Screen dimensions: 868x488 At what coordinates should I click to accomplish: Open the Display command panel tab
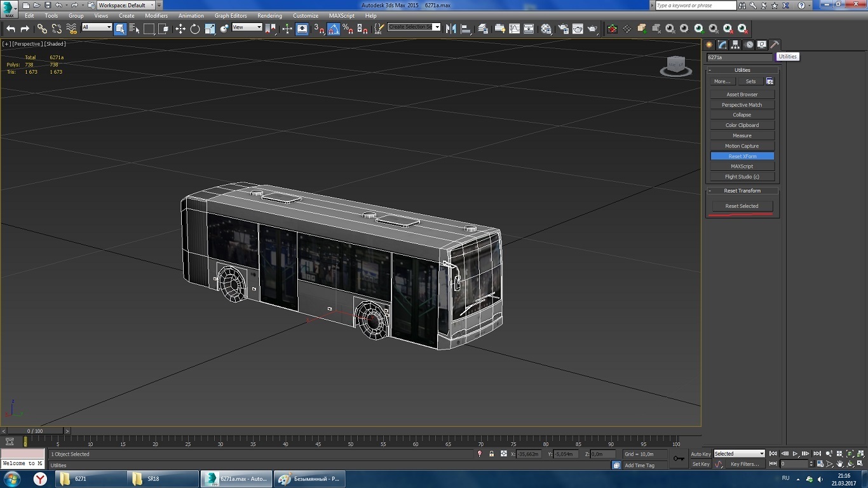(x=761, y=44)
